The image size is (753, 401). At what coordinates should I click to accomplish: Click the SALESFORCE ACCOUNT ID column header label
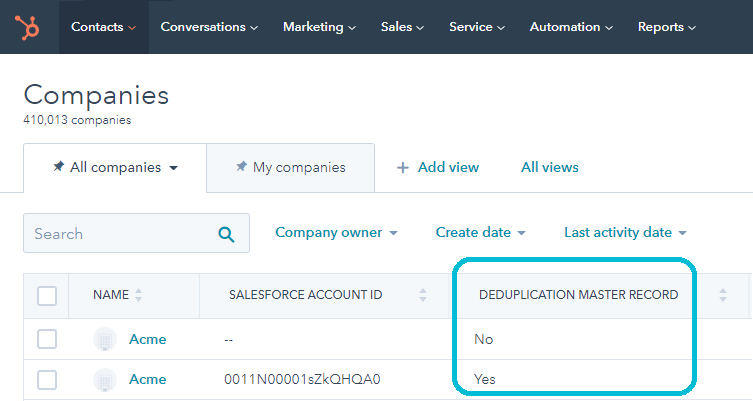tap(305, 295)
